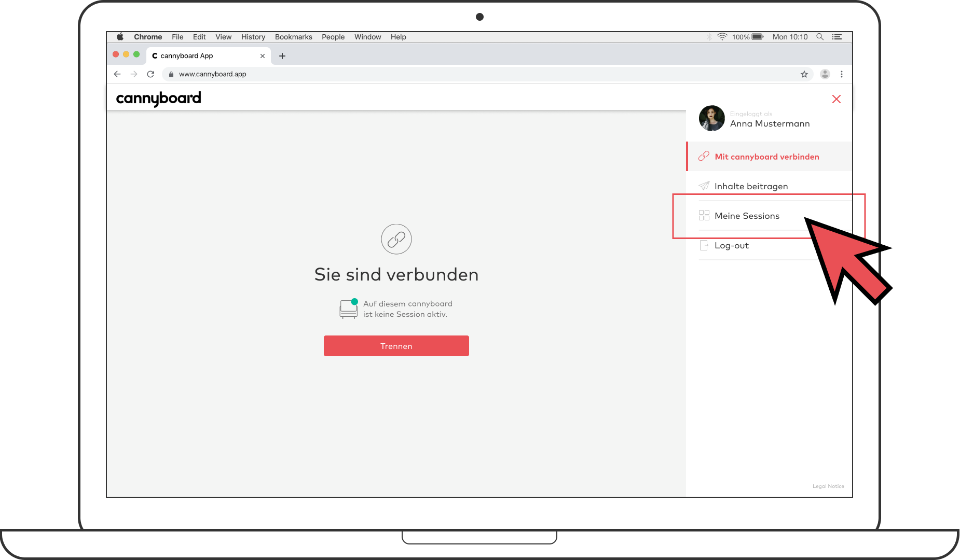The width and height of the screenshot is (960, 560).
Task: Click the no active session message text
Action: pyautogui.click(x=408, y=309)
